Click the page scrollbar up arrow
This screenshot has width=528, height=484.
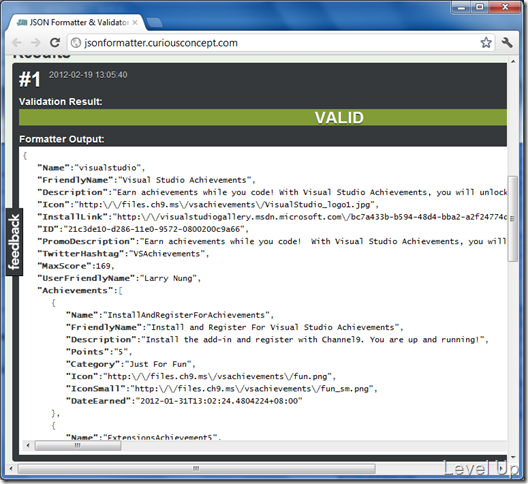pyautogui.click(x=513, y=62)
